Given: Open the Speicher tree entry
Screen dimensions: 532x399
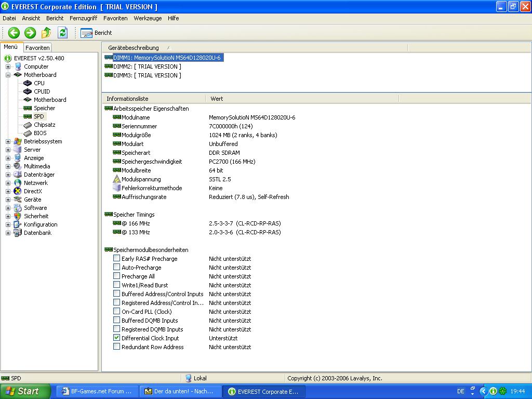Looking at the screenshot, I should (44, 108).
